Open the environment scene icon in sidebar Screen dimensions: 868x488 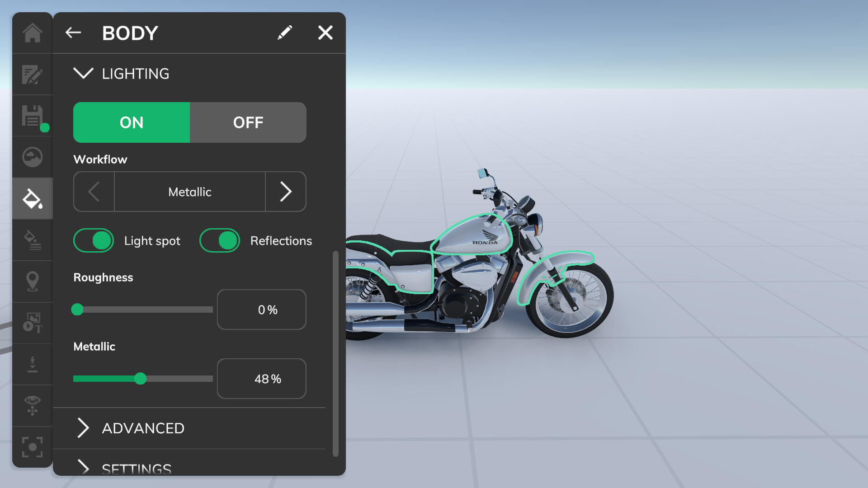click(33, 157)
